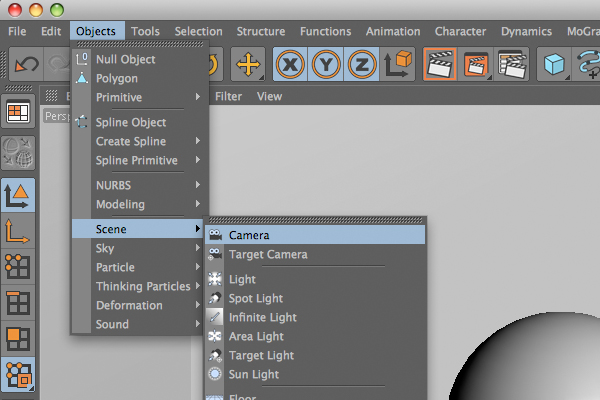Click the Polygon triangle icon
This screenshot has height=400, width=600.
(x=82, y=78)
